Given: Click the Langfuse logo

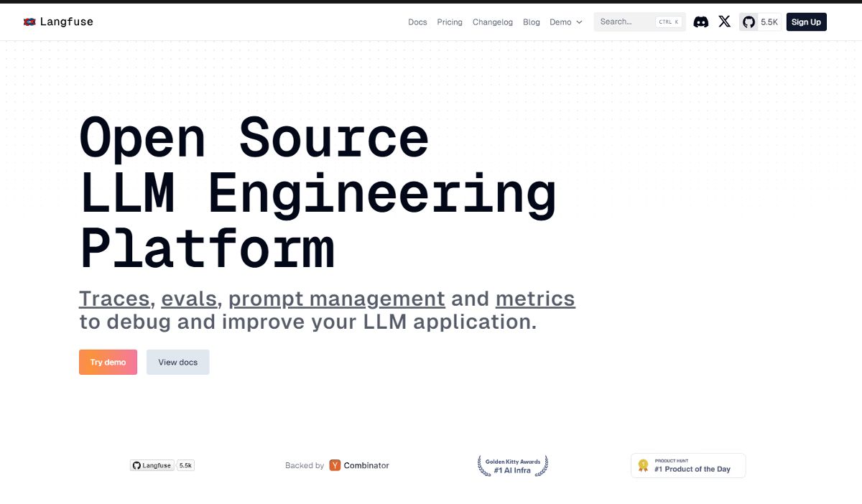Looking at the screenshot, I should pyautogui.click(x=57, y=22).
